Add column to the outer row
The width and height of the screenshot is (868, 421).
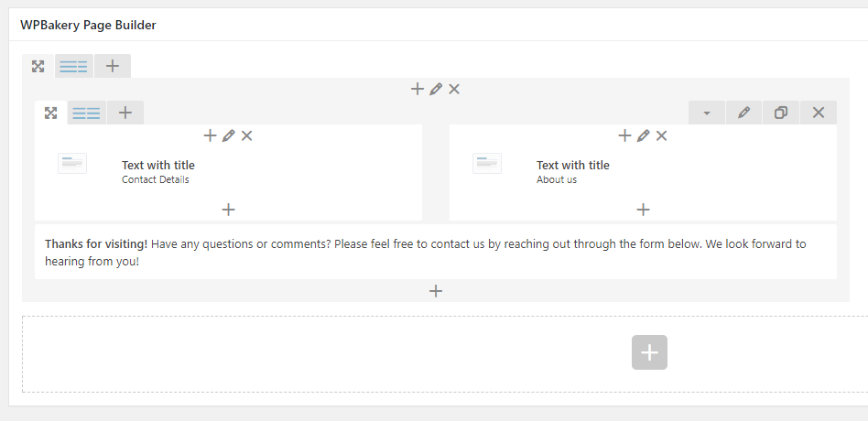coord(113,67)
